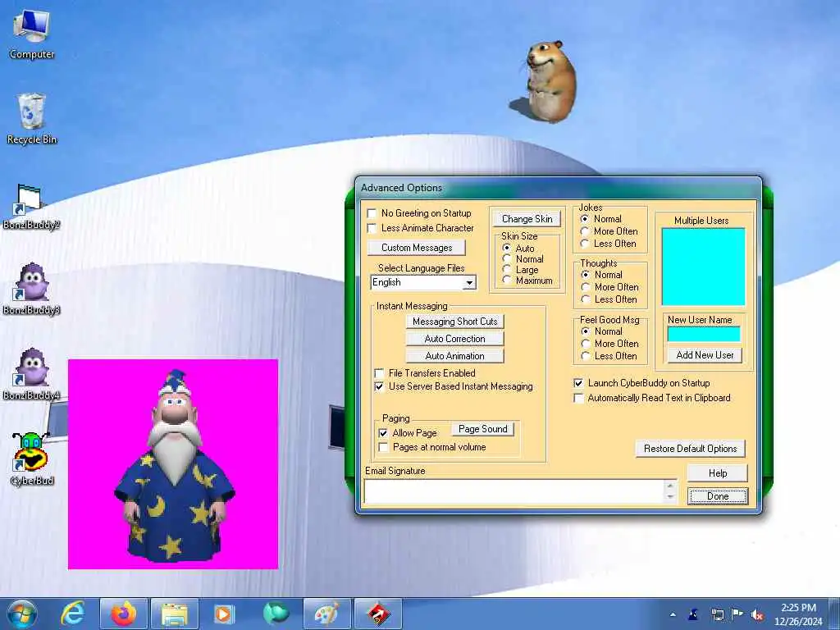Open File Explorer from taskbar

pos(175,614)
